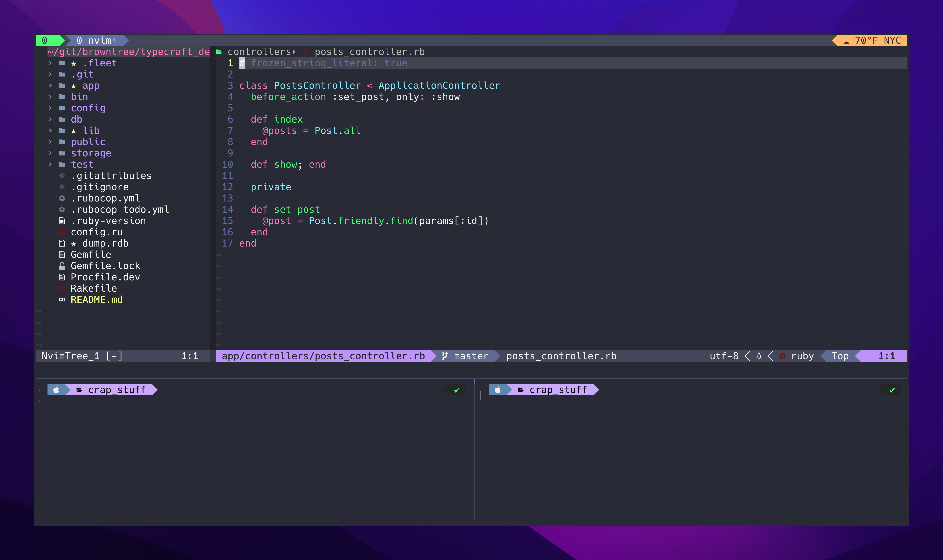Image resolution: width=943 pixels, height=560 pixels.
Task: Place cursor on class PostsController line
Action: click(369, 86)
